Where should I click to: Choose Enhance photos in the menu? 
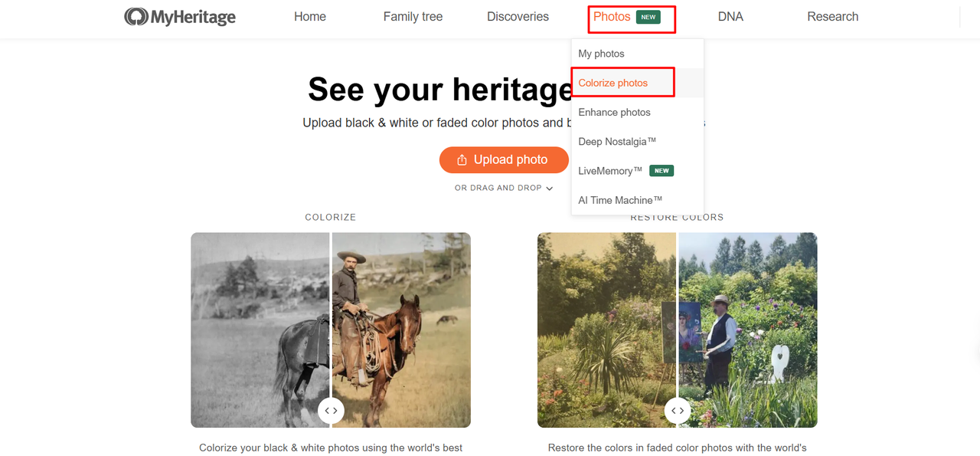615,112
